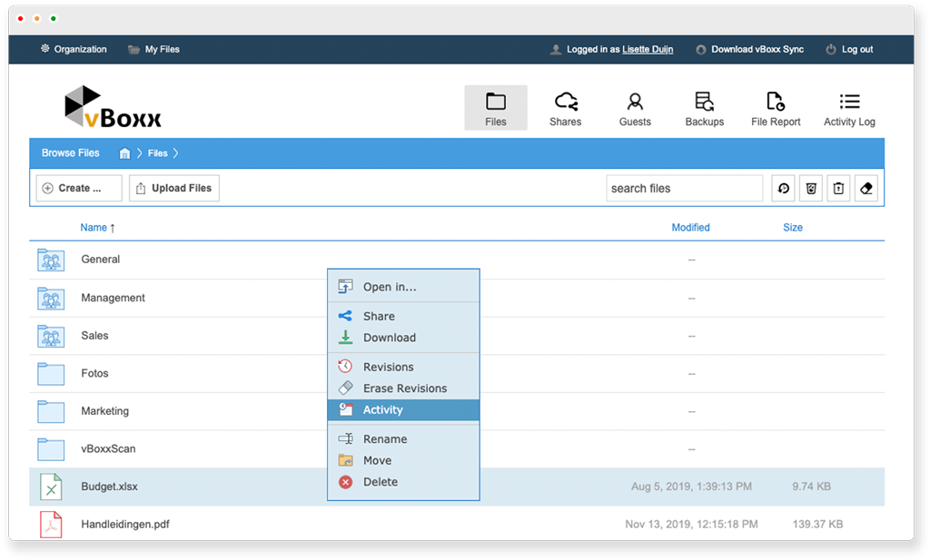The height and width of the screenshot is (560, 930).
Task: Open the Create... dropdown button
Action: 79,189
